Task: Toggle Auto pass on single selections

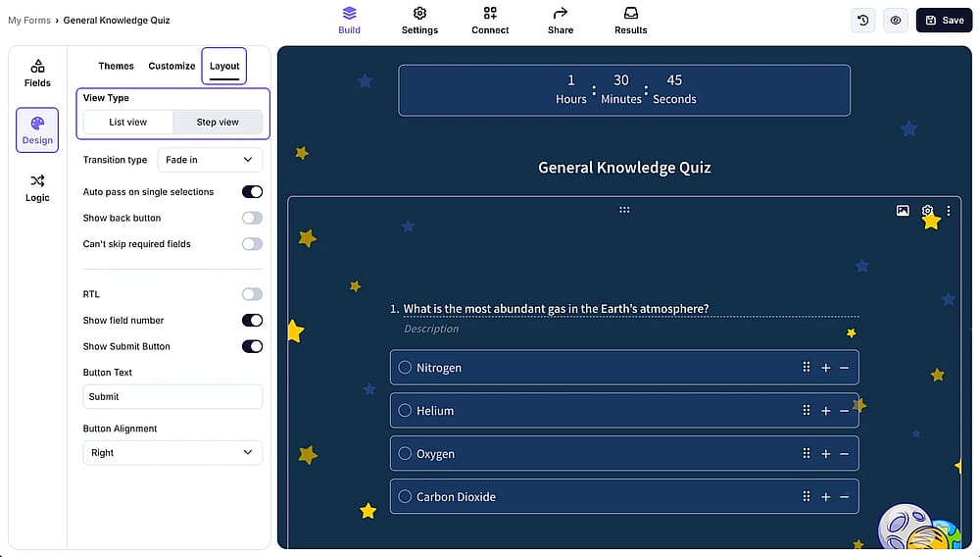Action: [x=252, y=192]
